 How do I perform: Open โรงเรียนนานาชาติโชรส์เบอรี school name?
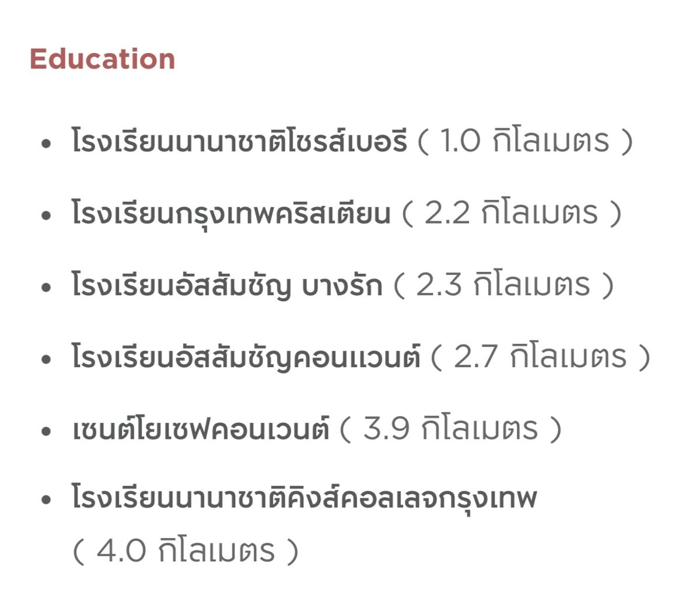239,140
